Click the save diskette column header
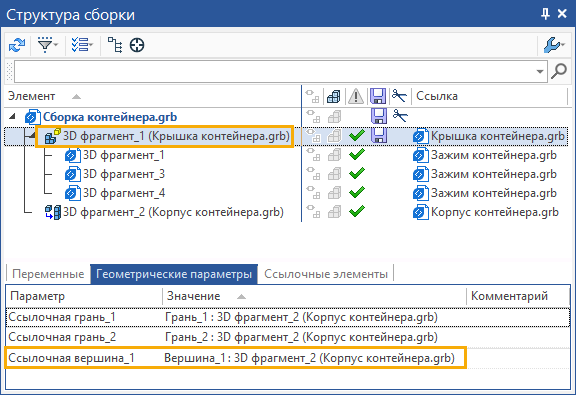Screen dimensions: 576x395 coord(378,96)
